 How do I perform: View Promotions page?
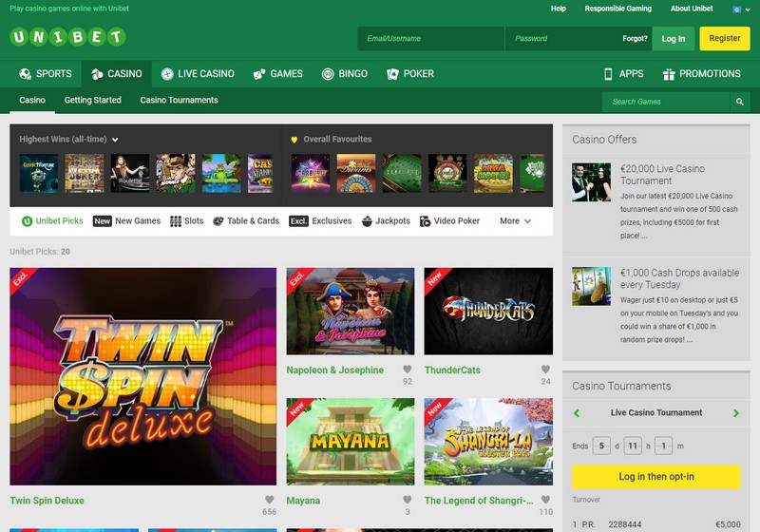click(x=701, y=74)
